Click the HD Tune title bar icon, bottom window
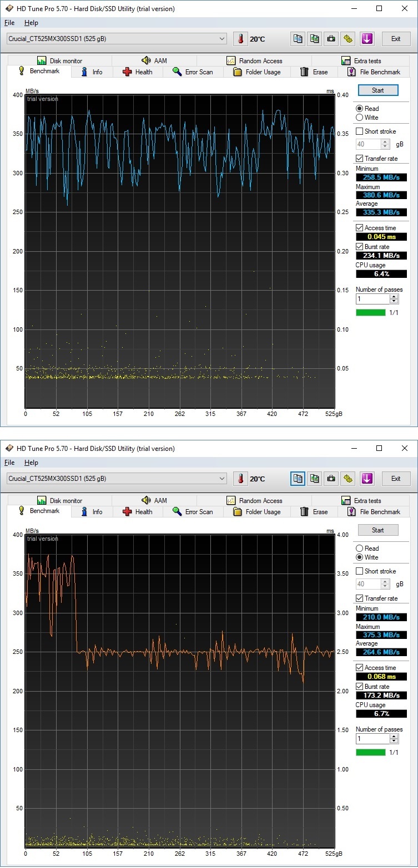The height and width of the screenshot is (868, 418). coord(9,449)
